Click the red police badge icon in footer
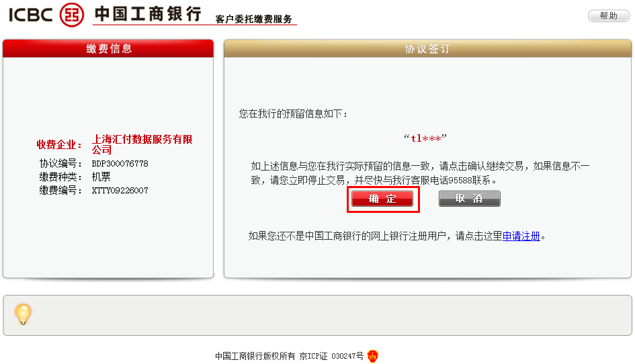 pyautogui.click(x=372, y=356)
